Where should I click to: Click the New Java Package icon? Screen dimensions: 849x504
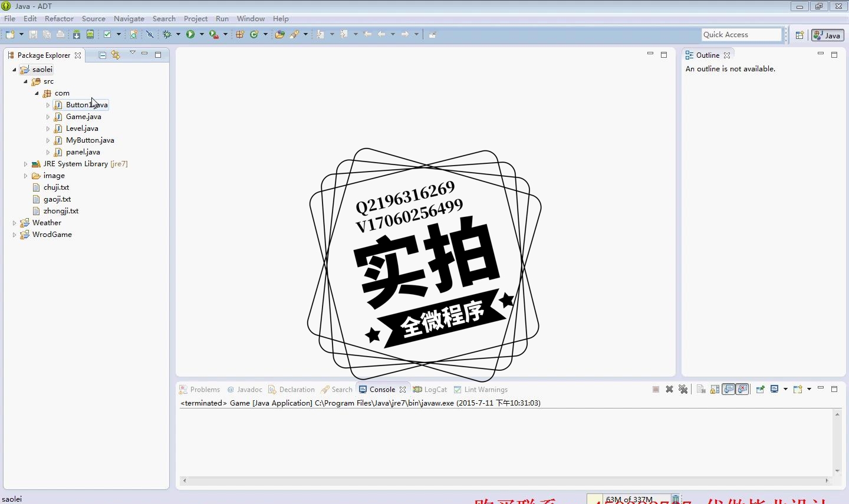click(240, 35)
